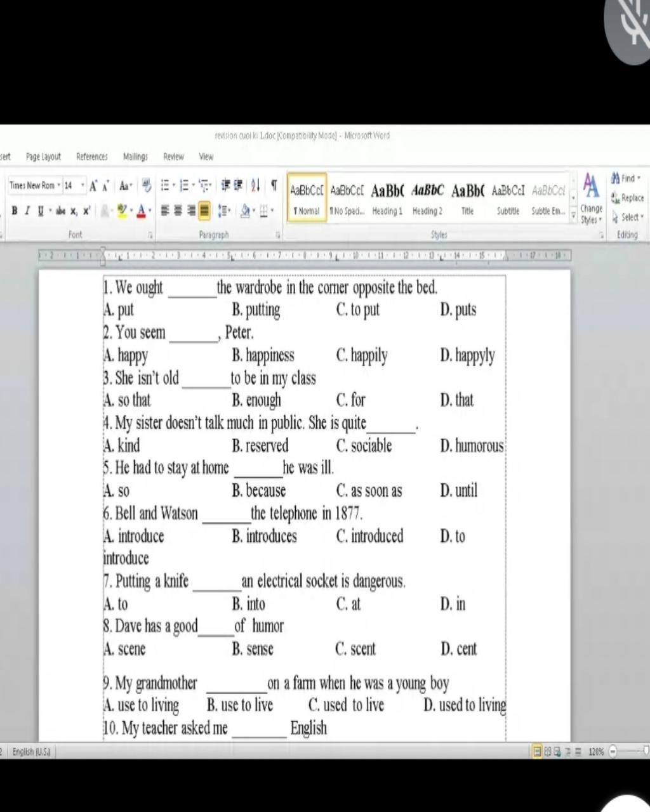Click the Multilevel List icon

click(x=205, y=185)
